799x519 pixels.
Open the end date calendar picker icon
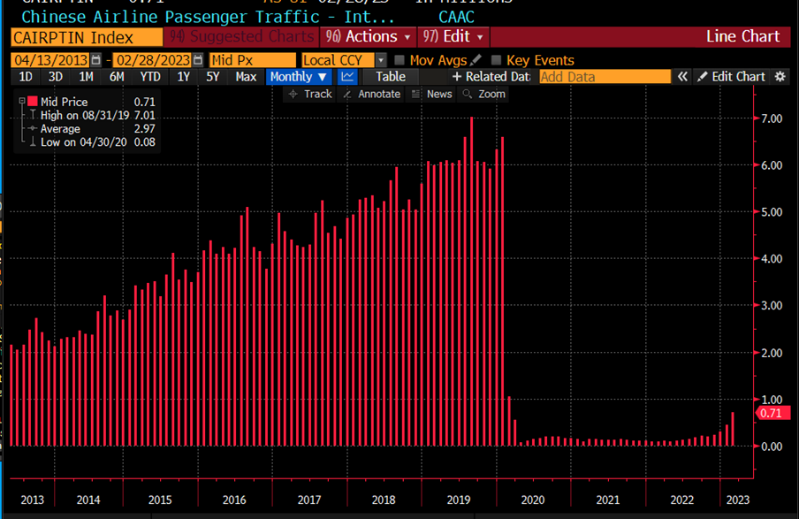[198, 60]
